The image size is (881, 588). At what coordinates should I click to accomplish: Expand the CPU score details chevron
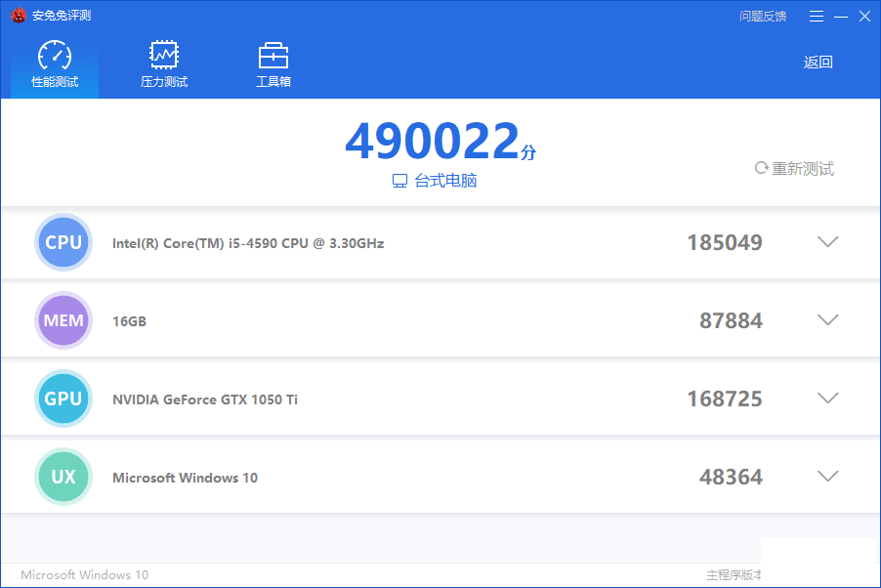coord(827,241)
